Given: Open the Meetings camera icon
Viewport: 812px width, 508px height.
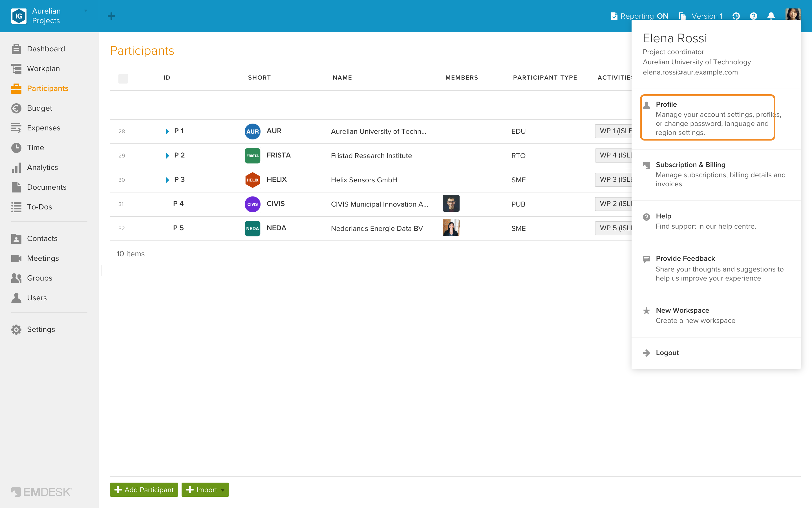Looking at the screenshot, I should coord(16,258).
